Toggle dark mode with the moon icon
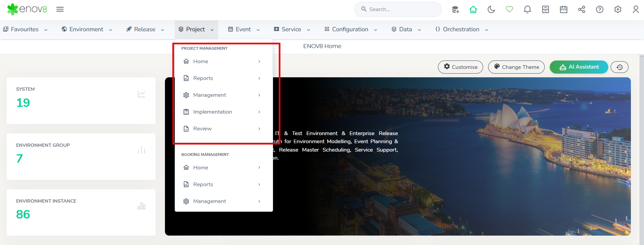The height and width of the screenshot is (245, 644). [x=491, y=9]
